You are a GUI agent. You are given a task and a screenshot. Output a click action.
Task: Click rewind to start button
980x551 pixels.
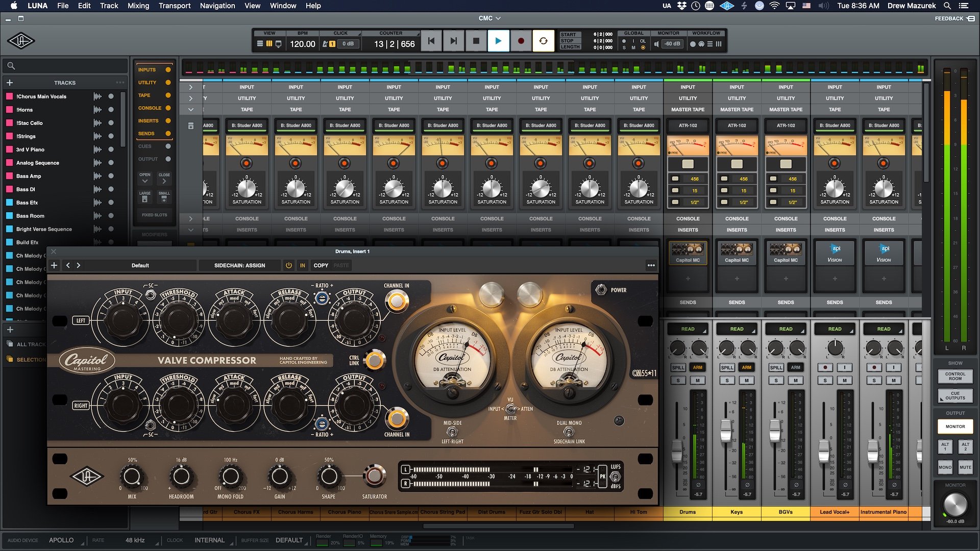point(431,41)
